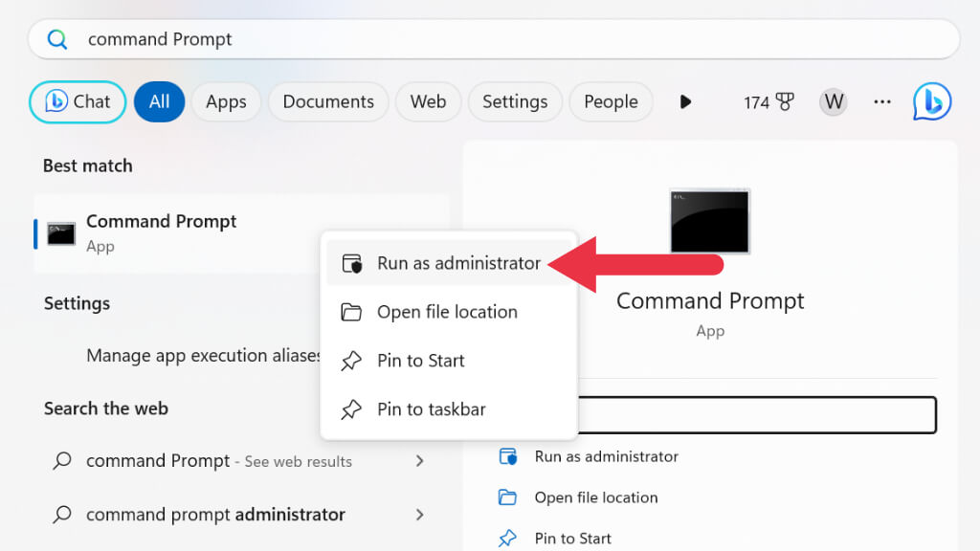Click the focused Open row in preview pane
980x551 pixels.
click(x=757, y=415)
